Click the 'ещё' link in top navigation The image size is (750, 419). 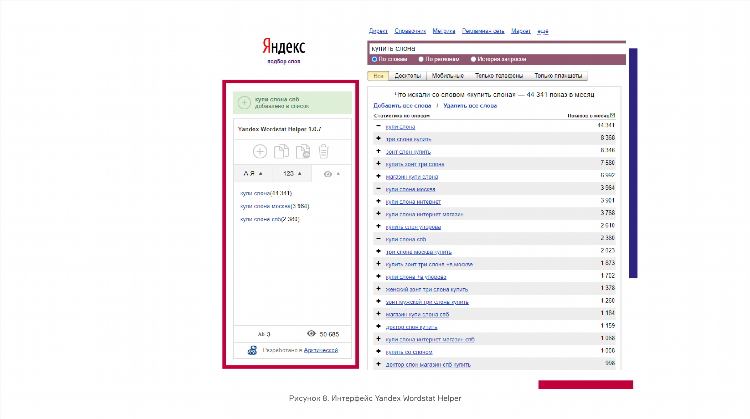543,31
